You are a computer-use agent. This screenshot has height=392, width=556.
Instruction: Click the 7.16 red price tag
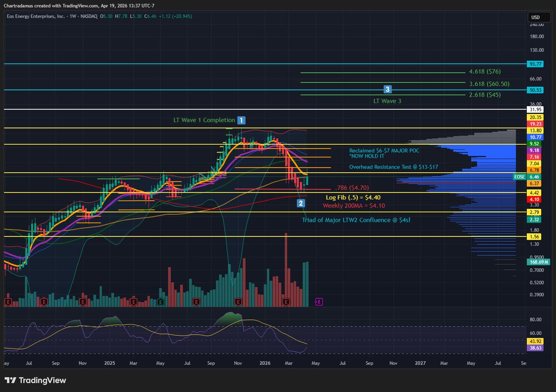coord(534,157)
